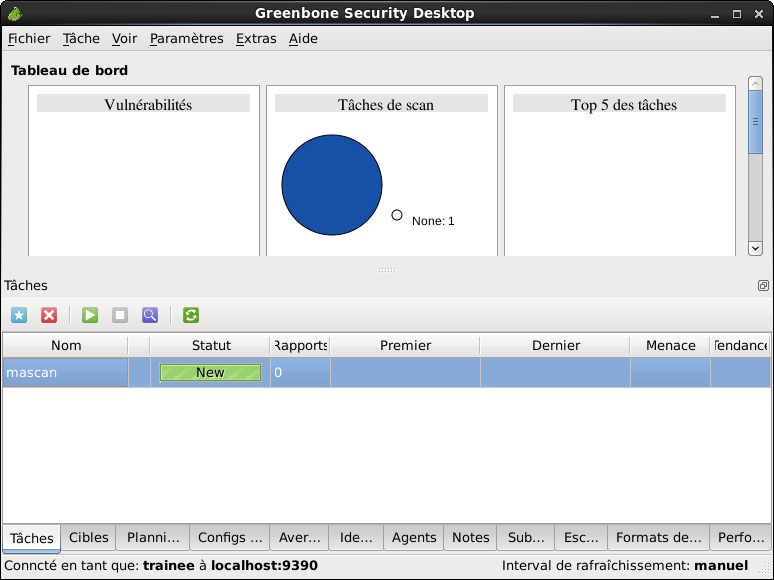
Task: Click the green refresh icon
Action: 191,315
